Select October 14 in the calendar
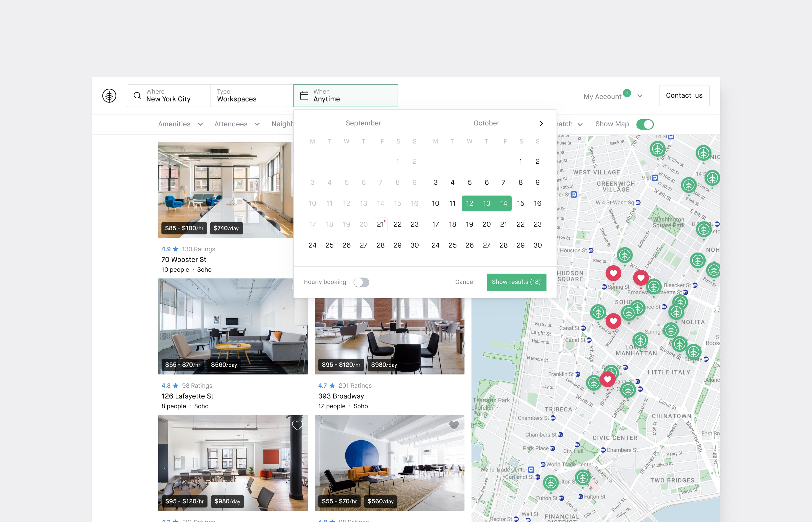 click(x=504, y=203)
